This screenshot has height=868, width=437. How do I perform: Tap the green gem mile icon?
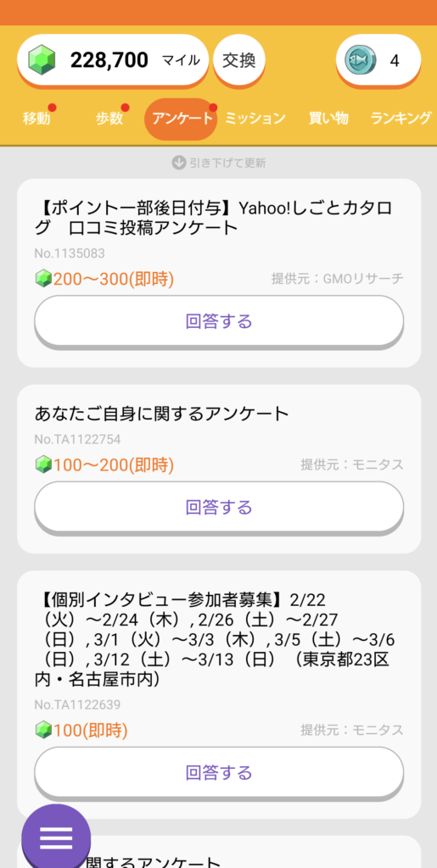[x=42, y=60]
